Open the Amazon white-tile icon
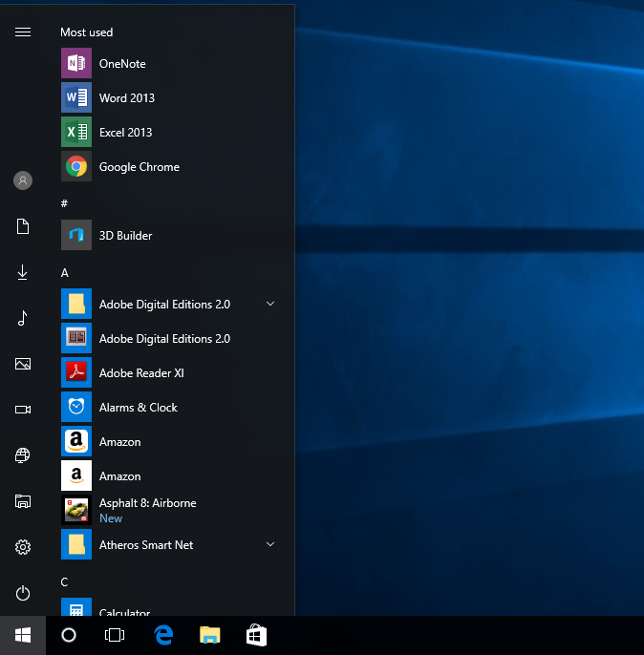The width and height of the screenshot is (644, 655). click(x=76, y=475)
